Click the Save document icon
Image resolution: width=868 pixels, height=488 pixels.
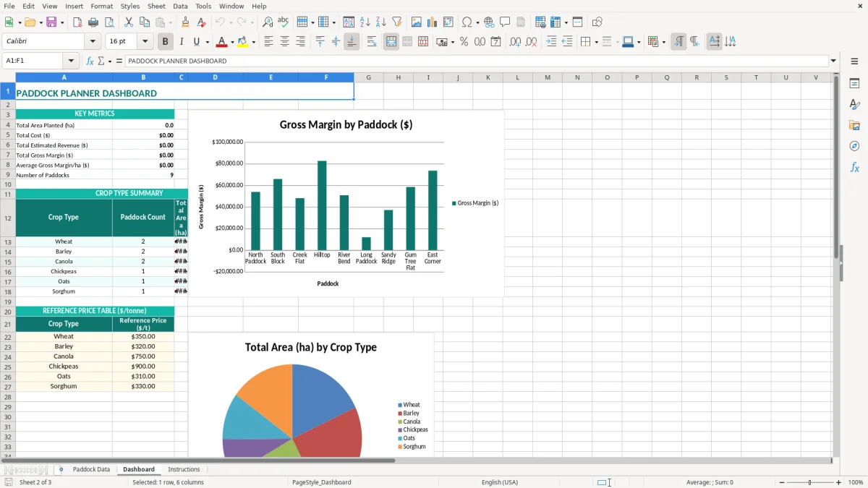click(x=51, y=22)
